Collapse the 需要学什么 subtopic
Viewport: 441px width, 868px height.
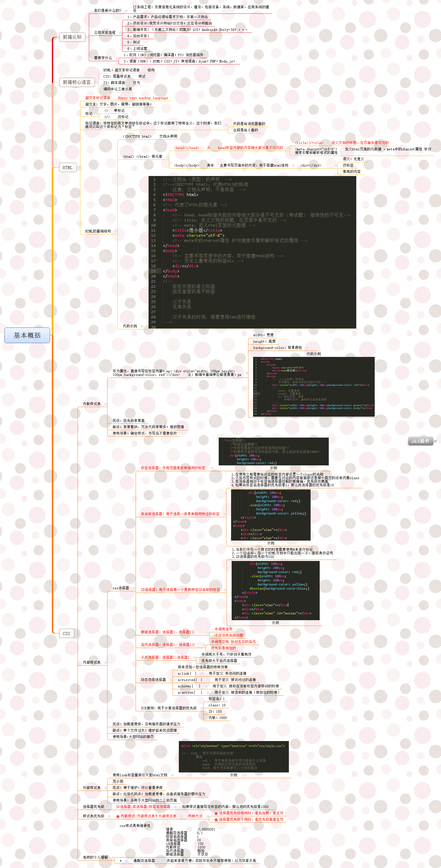pyautogui.click(x=117, y=58)
